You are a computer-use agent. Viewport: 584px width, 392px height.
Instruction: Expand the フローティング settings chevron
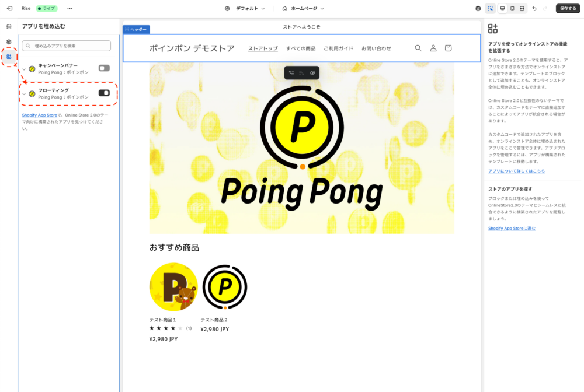[24, 94]
